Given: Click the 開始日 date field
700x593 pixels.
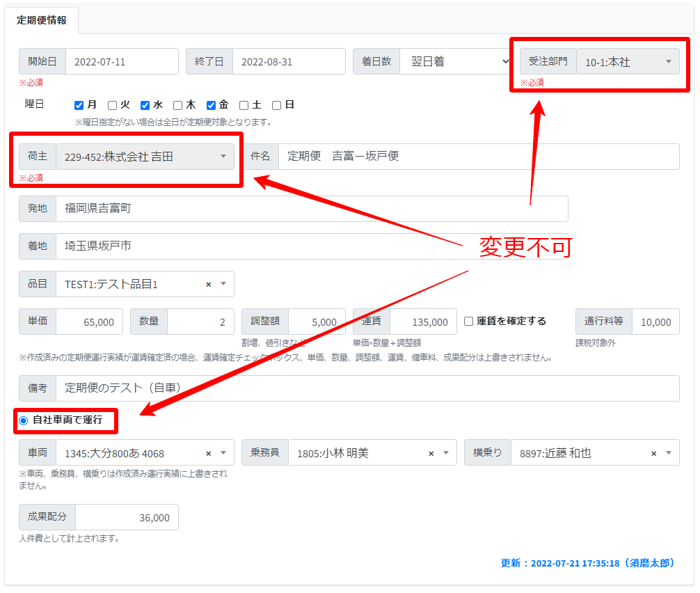Looking at the screenshot, I should 122,61.
